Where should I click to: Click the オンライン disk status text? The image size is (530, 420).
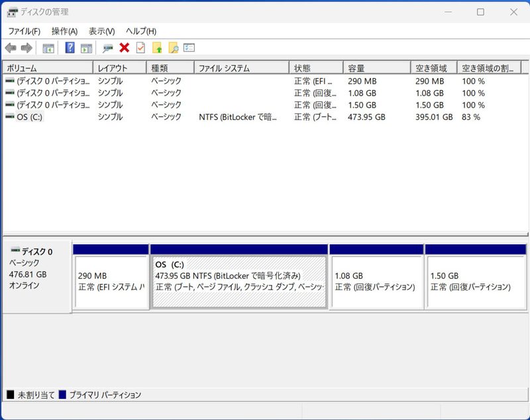click(x=24, y=286)
